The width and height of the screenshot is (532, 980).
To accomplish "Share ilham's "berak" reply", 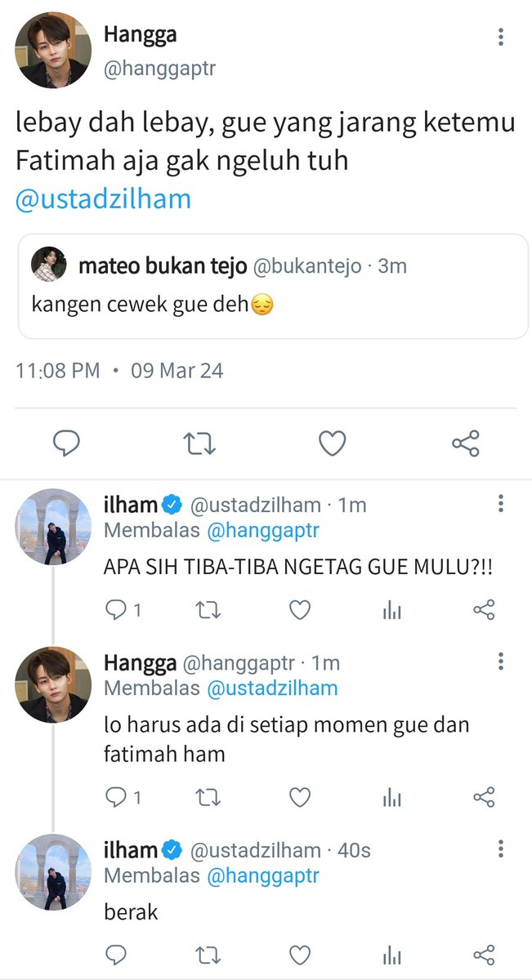I will pyautogui.click(x=485, y=954).
